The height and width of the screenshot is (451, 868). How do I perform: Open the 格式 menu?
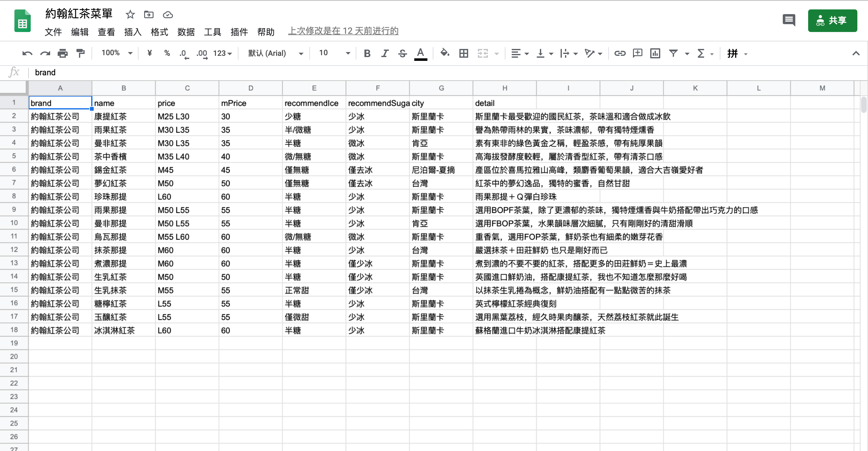(x=159, y=32)
